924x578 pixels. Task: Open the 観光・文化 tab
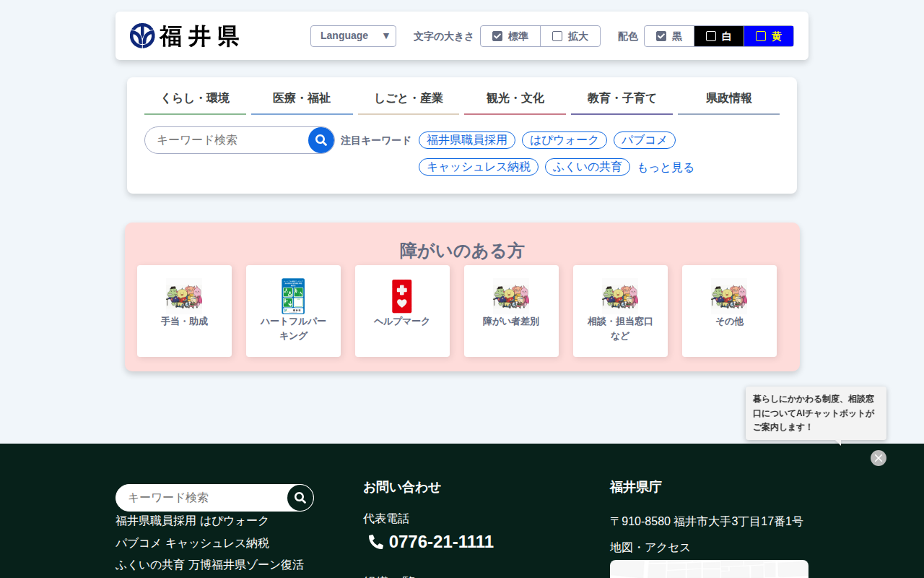coord(515,98)
